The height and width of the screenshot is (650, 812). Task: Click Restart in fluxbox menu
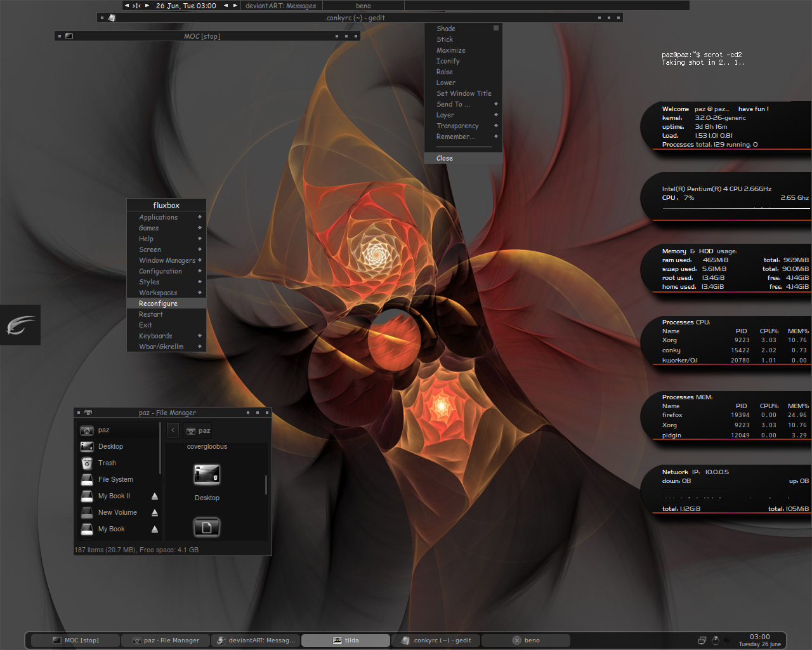[166, 314]
